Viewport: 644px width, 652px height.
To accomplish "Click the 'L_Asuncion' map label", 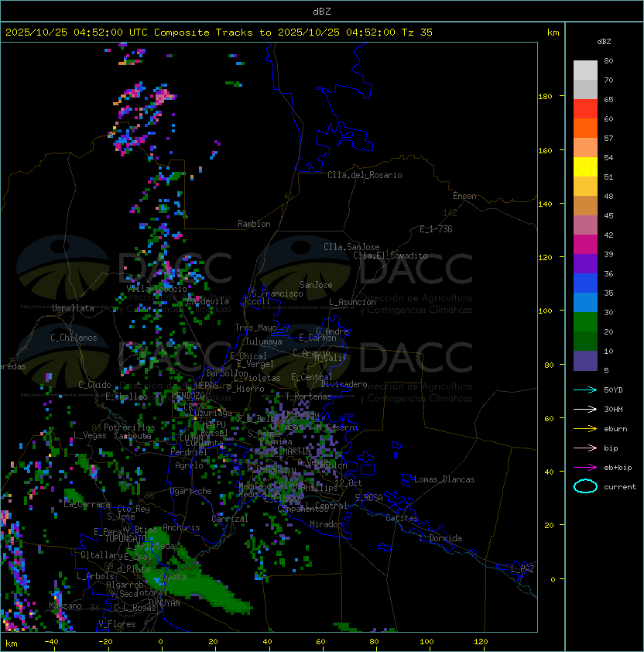I will coord(352,302).
